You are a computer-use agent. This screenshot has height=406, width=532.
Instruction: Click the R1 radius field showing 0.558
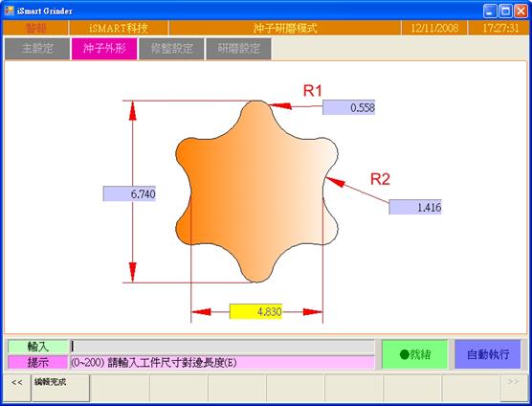tap(349, 107)
